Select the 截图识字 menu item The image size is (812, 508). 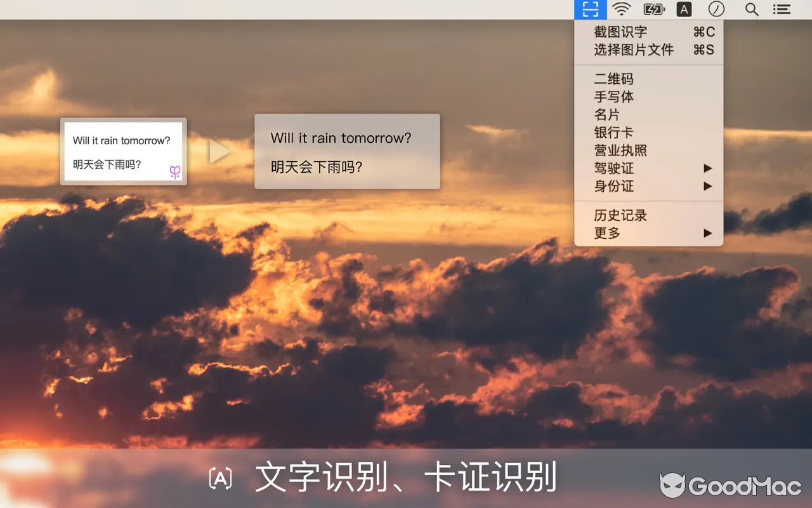pos(620,32)
